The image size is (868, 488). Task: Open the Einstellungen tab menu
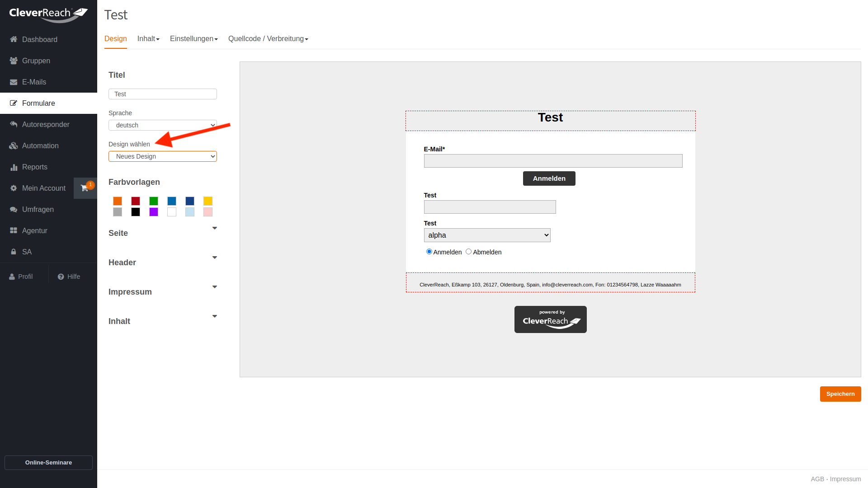click(193, 39)
